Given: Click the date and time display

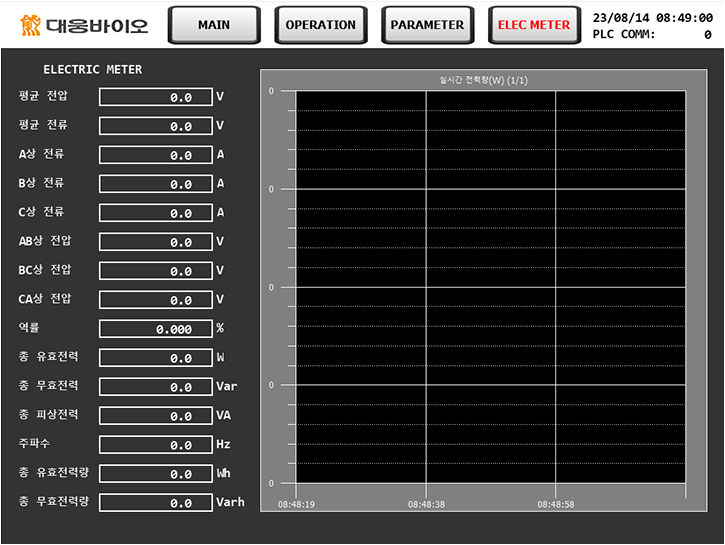Looking at the screenshot, I should click(652, 18).
